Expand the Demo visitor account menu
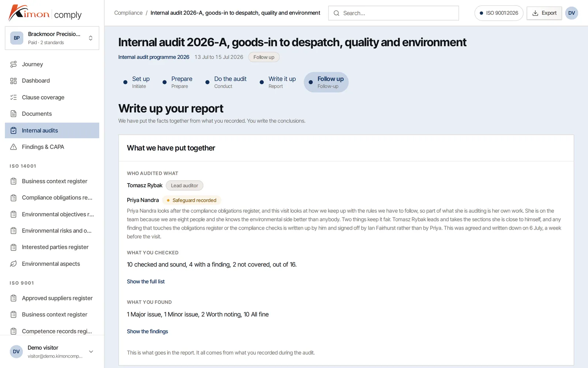Viewport: 588px width, 368px height. coord(52,351)
